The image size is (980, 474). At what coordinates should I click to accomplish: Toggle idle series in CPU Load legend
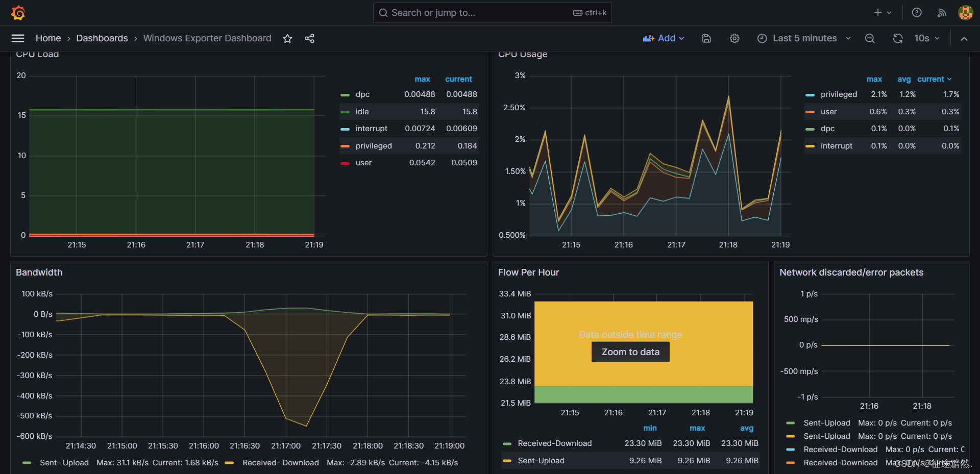(x=362, y=112)
